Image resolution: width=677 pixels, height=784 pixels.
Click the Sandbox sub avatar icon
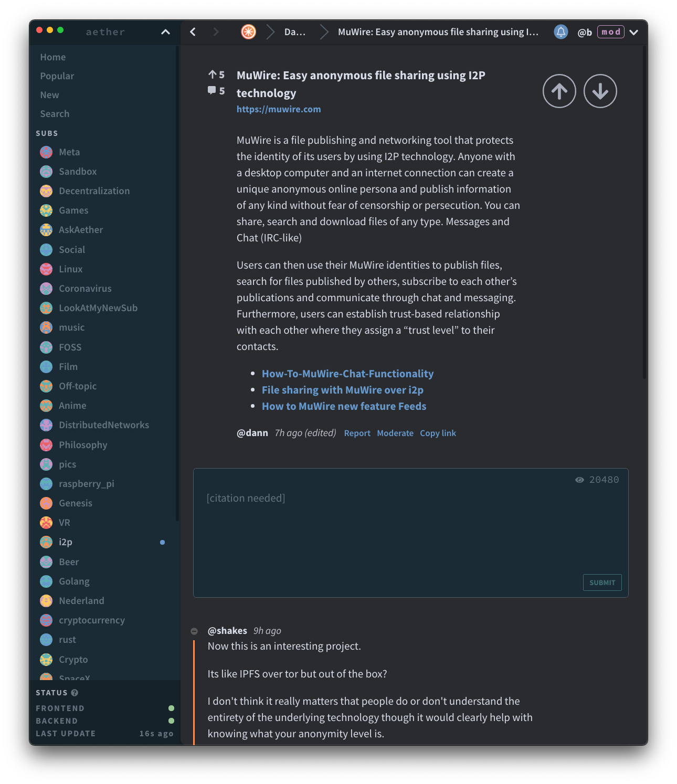click(x=46, y=172)
